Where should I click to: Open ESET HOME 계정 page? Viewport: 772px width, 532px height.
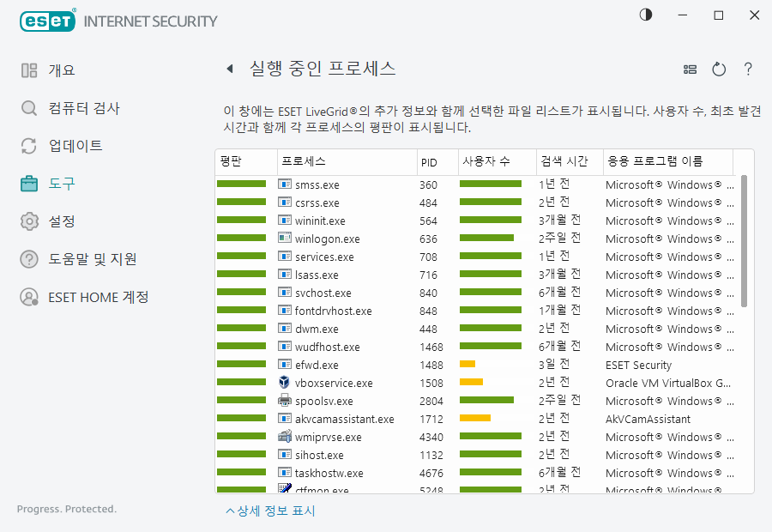[x=98, y=297]
